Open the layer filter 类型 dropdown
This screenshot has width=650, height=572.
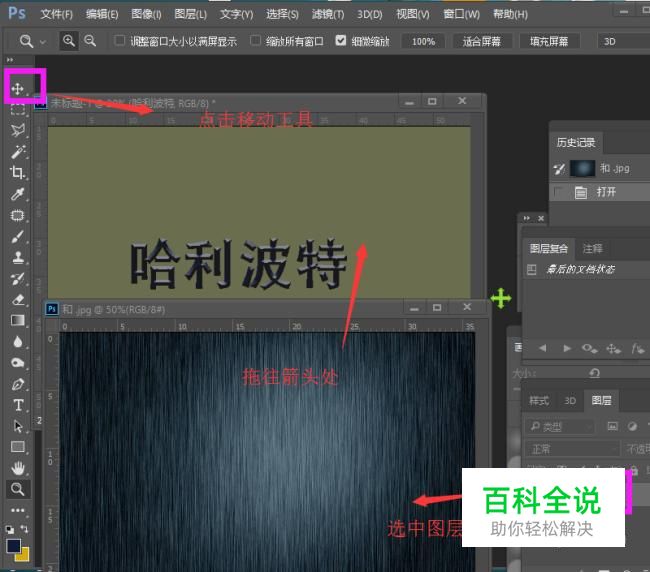pyautogui.click(x=560, y=426)
